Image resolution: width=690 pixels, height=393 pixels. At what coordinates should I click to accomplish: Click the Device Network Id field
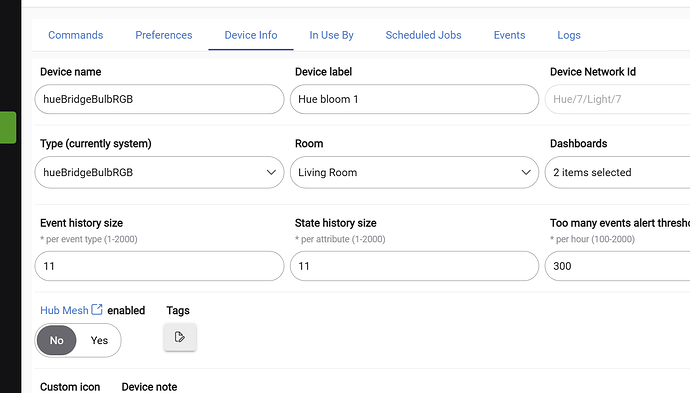pos(617,99)
